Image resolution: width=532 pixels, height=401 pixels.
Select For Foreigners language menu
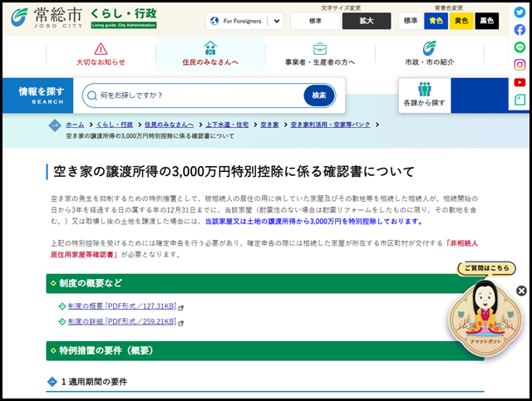pos(244,21)
